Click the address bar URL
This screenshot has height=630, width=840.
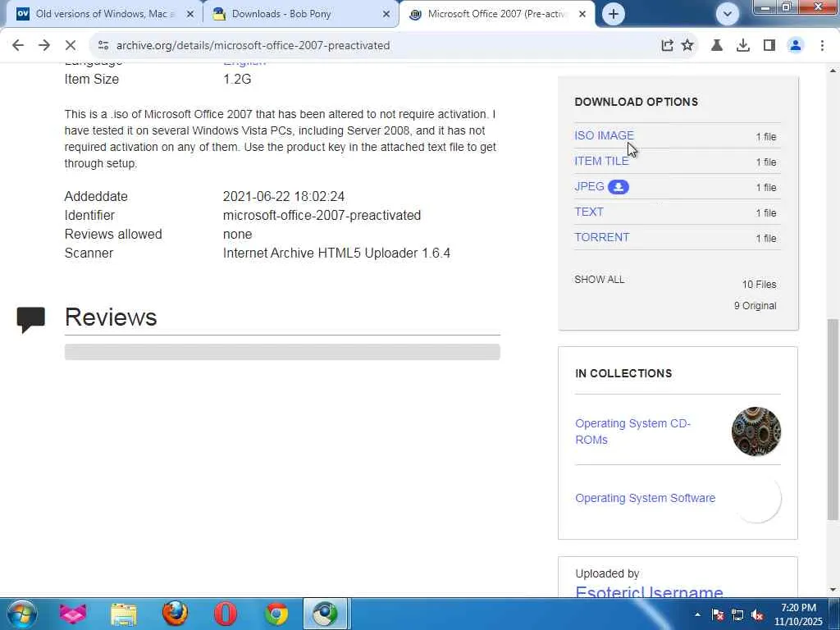click(x=253, y=46)
